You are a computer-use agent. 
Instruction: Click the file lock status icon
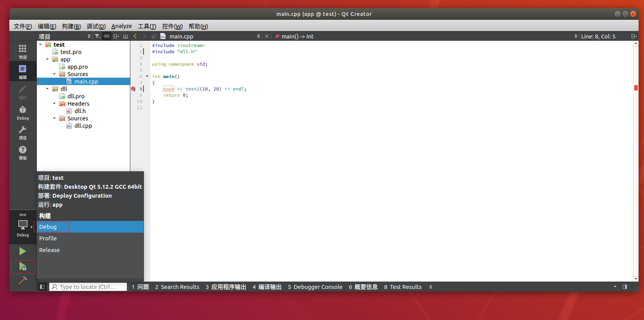pos(154,36)
